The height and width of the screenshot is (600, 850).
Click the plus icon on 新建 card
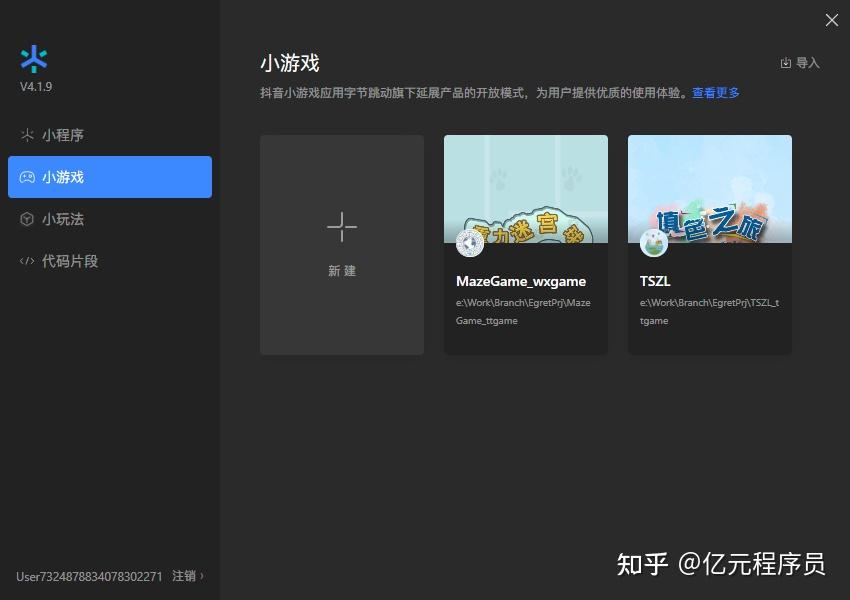click(342, 227)
